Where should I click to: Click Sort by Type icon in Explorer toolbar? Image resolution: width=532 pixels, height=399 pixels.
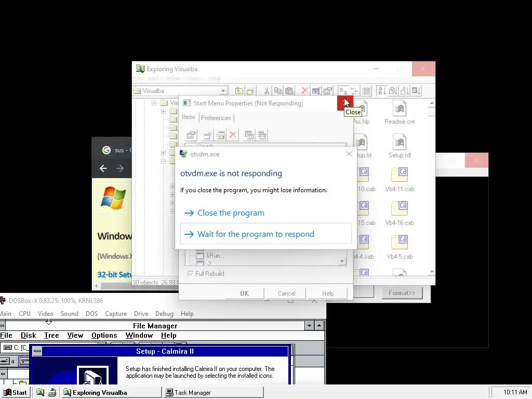(393, 91)
